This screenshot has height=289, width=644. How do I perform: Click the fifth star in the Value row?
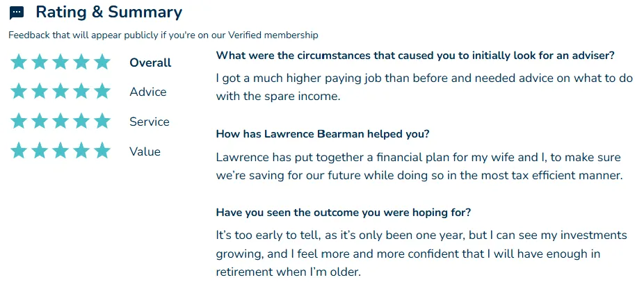coord(102,151)
